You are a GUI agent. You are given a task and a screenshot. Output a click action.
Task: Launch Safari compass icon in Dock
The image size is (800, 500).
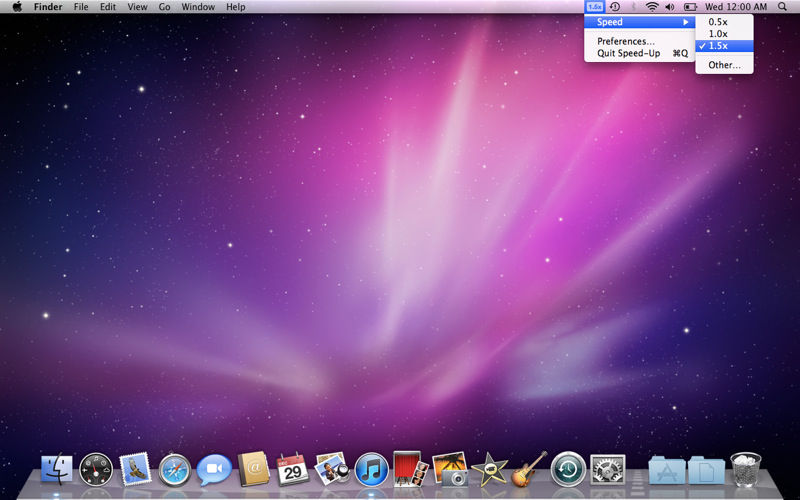point(174,469)
